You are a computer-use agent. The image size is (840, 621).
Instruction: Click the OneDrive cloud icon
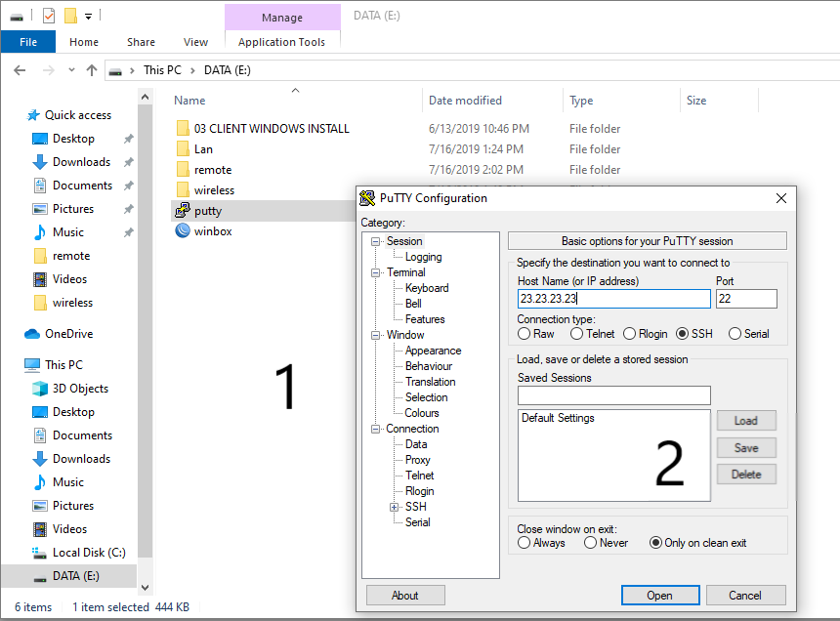click(x=32, y=334)
